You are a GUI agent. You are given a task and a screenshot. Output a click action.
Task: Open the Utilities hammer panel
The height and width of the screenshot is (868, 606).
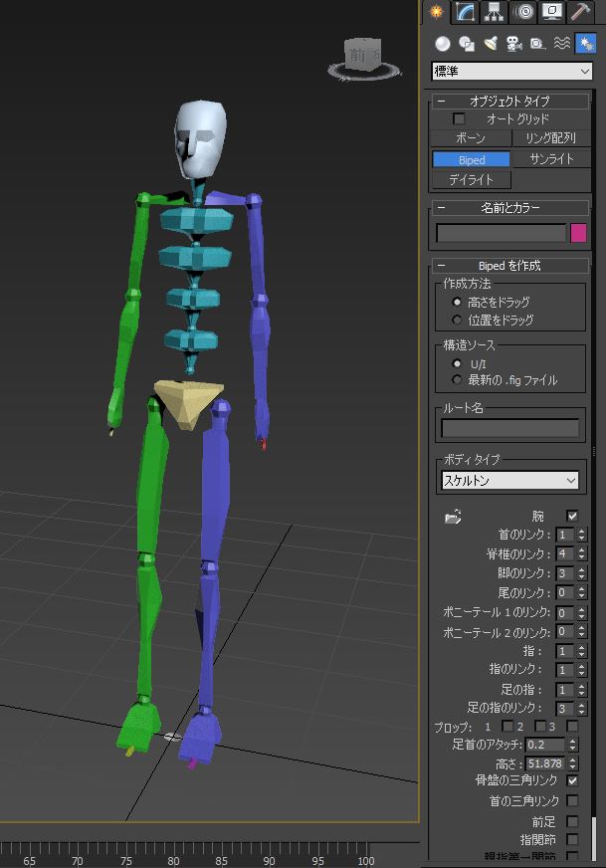[x=581, y=12]
